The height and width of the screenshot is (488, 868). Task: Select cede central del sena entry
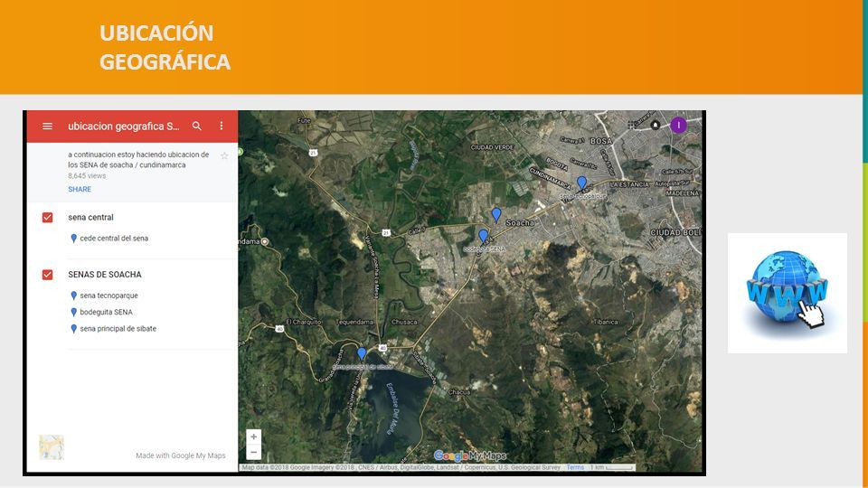(x=114, y=239)
